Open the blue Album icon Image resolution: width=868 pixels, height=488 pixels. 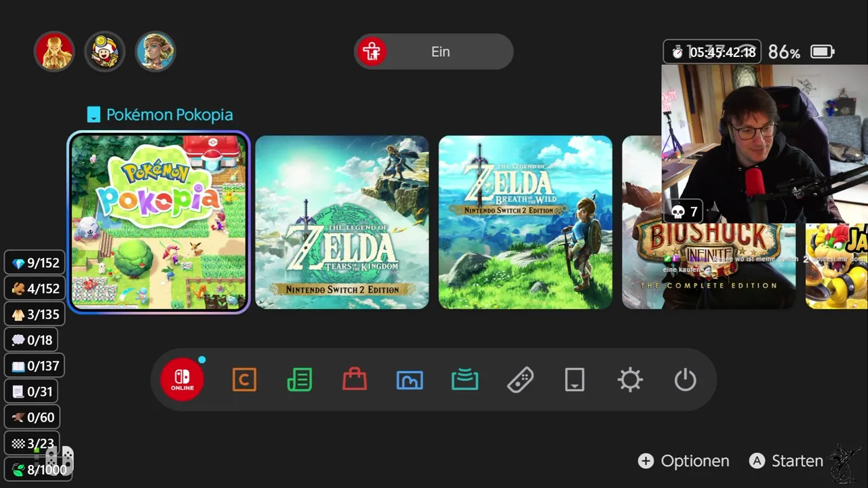410,380
